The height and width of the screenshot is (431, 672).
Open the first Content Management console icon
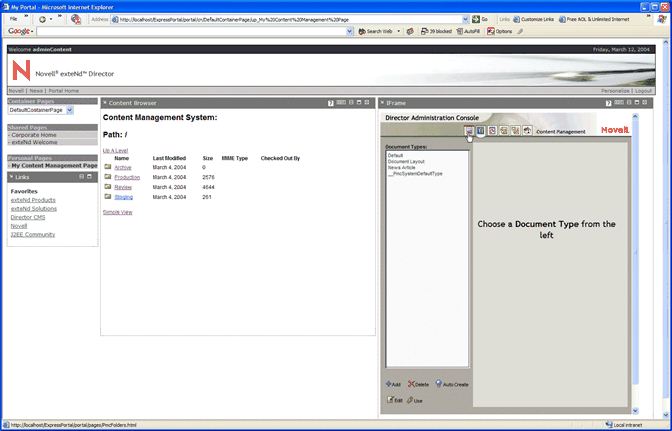tap(469, 131)
